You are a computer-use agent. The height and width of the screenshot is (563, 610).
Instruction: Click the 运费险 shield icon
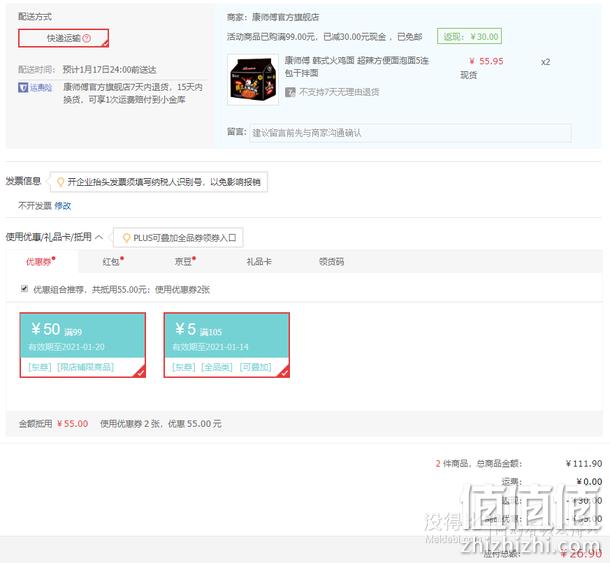(23, 88)
